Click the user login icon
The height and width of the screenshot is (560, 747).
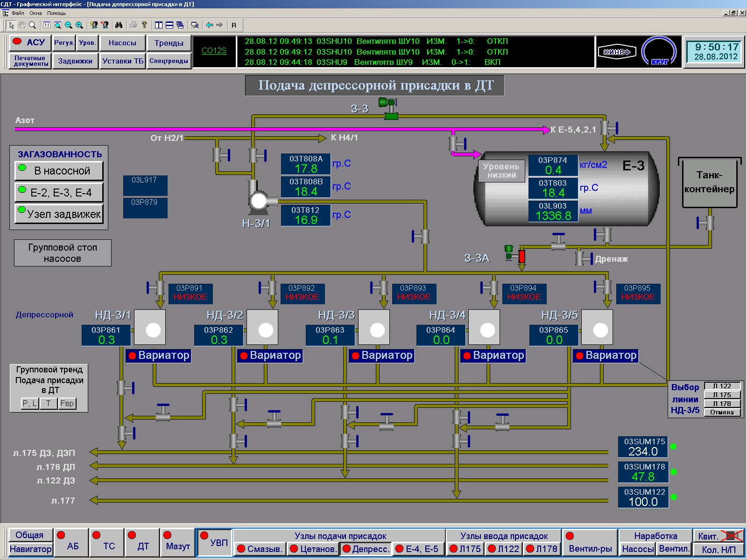coord(94,25)
